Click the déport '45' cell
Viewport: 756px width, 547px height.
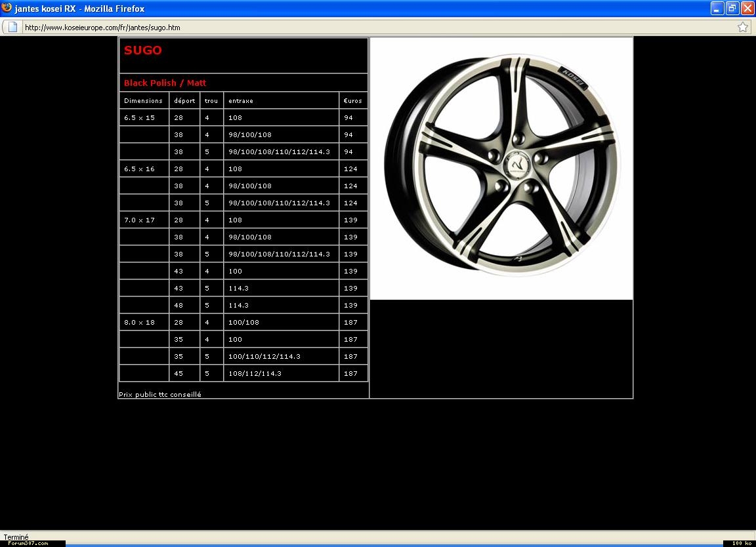coord(184,373)
